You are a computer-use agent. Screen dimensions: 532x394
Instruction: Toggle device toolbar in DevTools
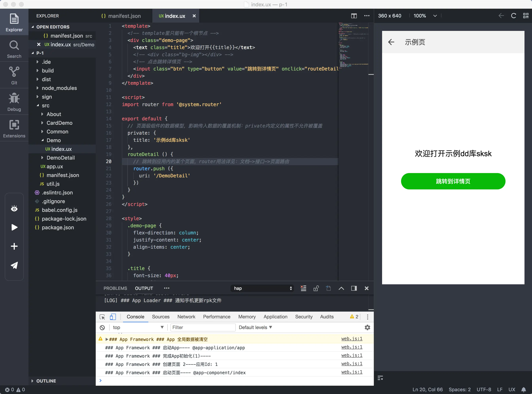[113, 317]
